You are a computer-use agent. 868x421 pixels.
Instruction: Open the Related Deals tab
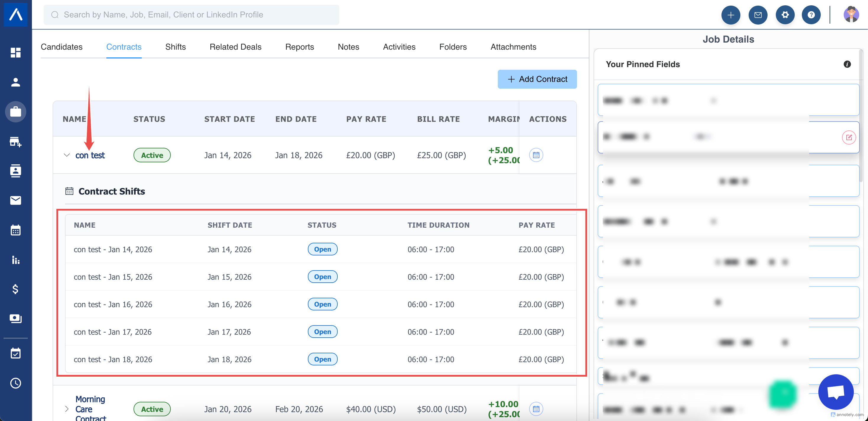[x=235, y=47]
